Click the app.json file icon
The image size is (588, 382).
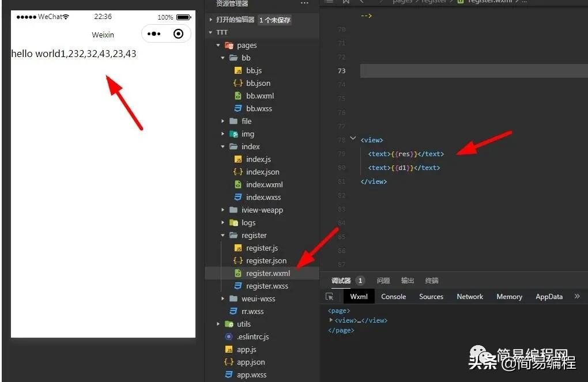pos(229,362)
